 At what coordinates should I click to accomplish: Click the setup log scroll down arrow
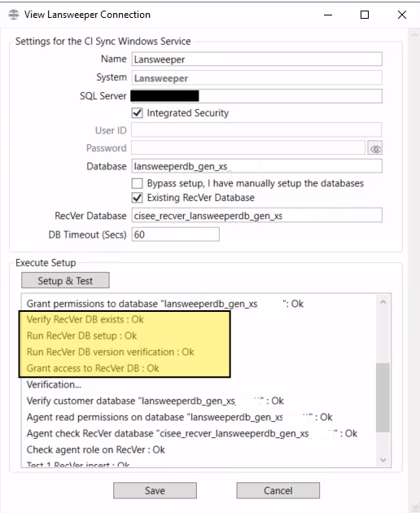(x=383, y=460)
